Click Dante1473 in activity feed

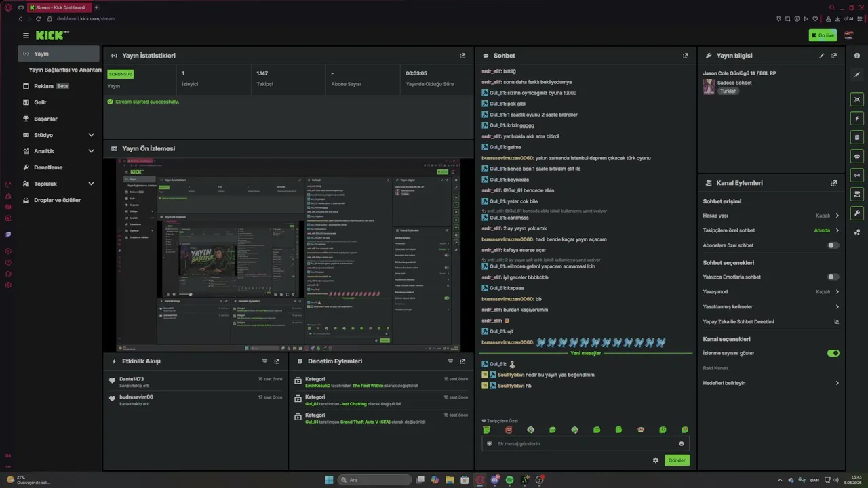(x=132, y=379)
